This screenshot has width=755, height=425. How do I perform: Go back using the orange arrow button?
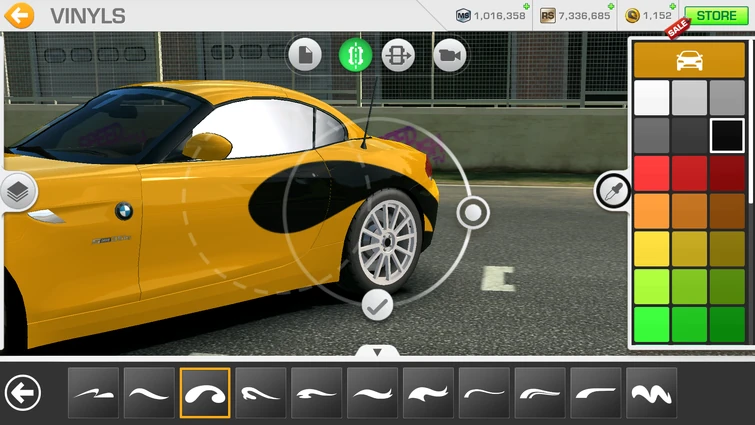pyautogui.click(x=19, y=15)
